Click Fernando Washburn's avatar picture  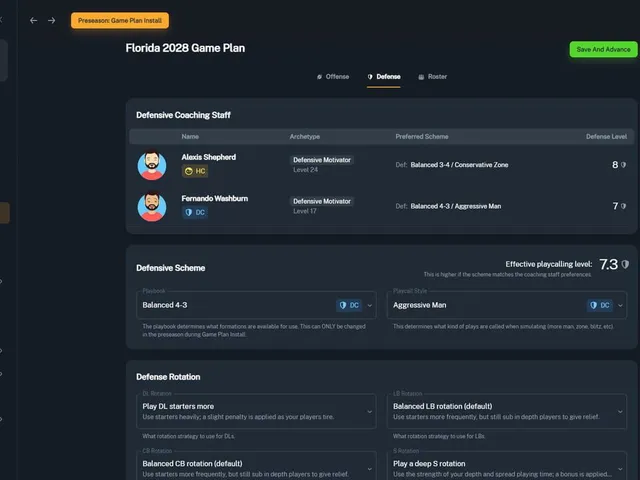(152, 207)
